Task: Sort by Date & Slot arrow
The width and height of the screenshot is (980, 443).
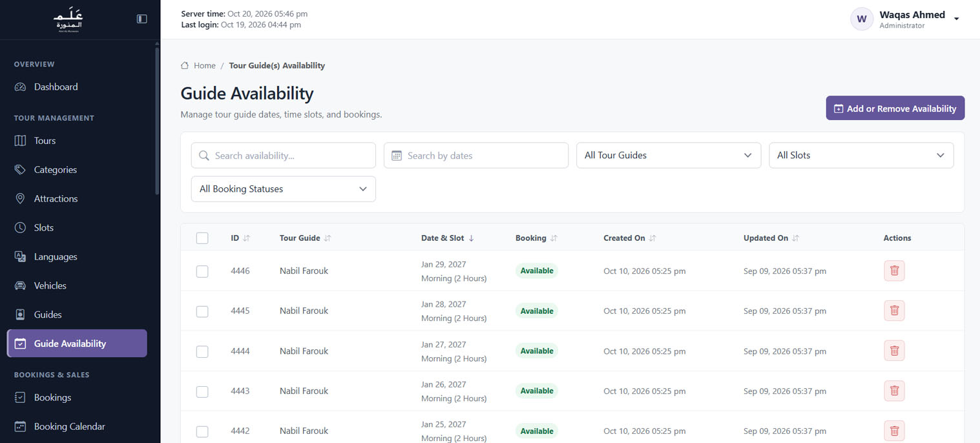Action: (472, 238)
